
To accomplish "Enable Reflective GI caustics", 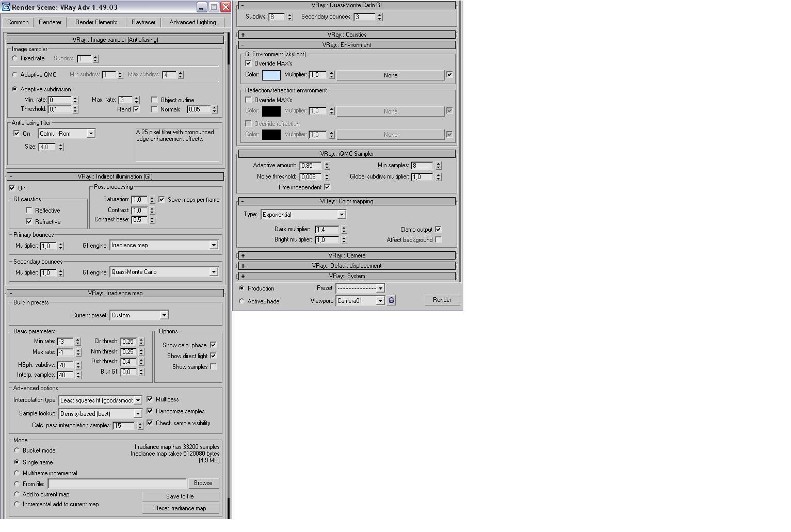I will coord(29,210).
